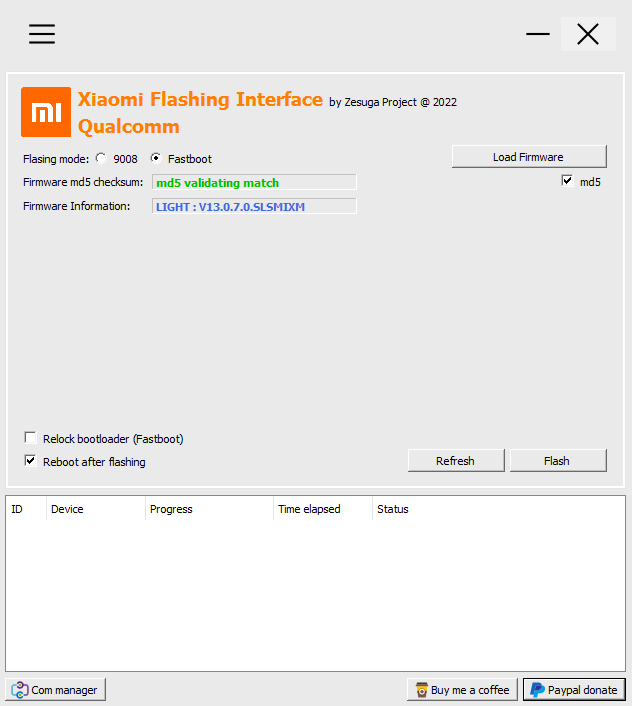Click the Firmware Information field
632x706 pixels.
click(254, 206)
